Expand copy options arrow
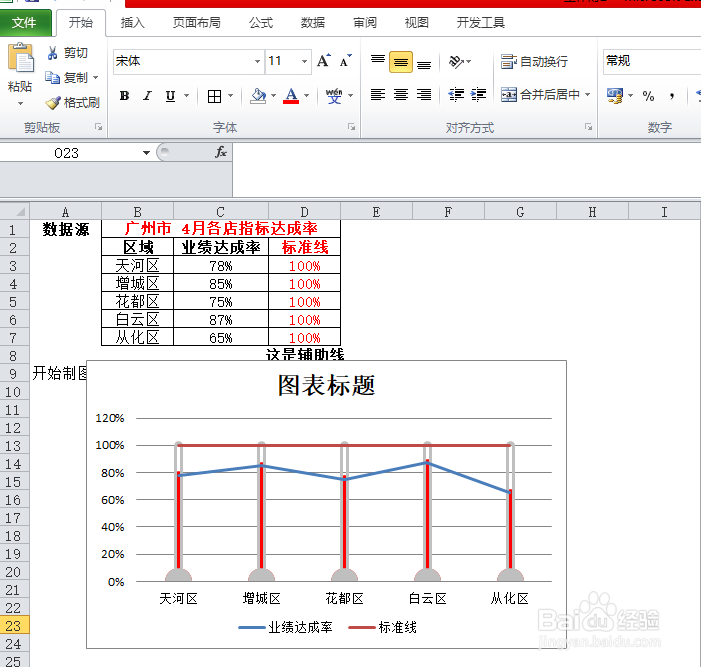Image resolution: width=701 pixels, height=667 pixels. click(95, 78)
